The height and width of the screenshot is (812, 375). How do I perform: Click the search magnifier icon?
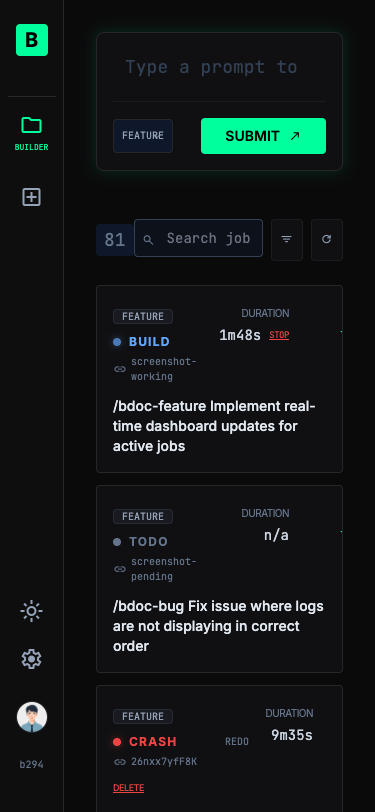(x=148, y=239)
